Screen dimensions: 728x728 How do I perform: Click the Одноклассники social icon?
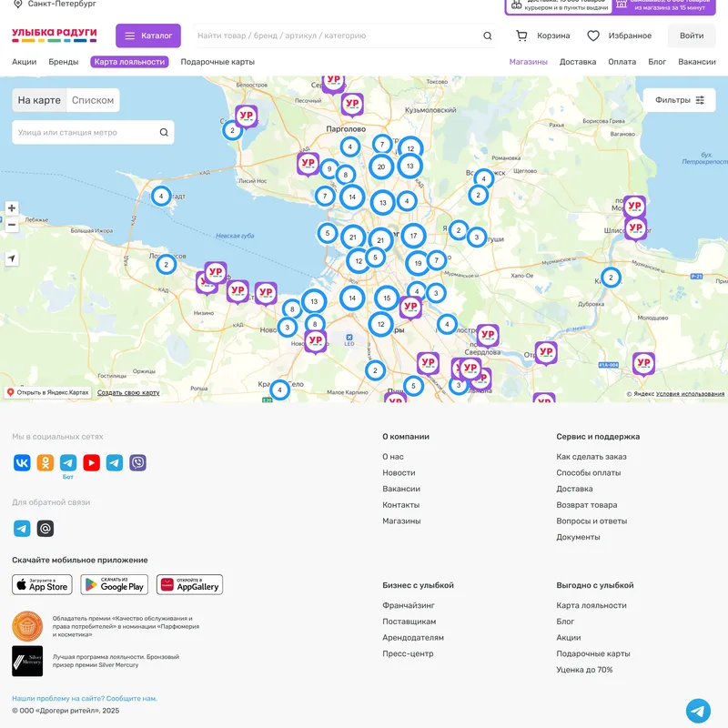click(x=43, y=462)
